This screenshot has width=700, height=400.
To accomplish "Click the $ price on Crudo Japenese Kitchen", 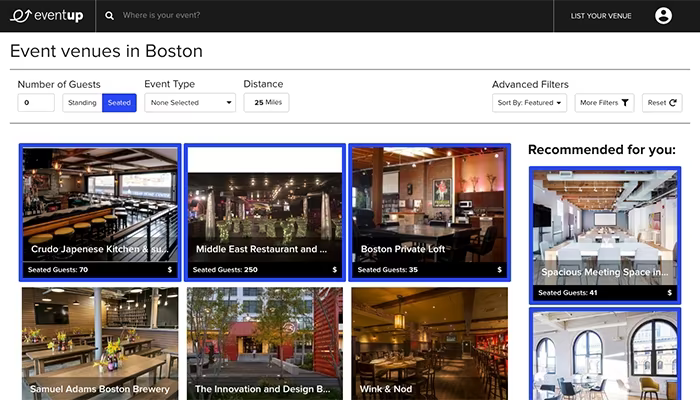I will (170, 270).
